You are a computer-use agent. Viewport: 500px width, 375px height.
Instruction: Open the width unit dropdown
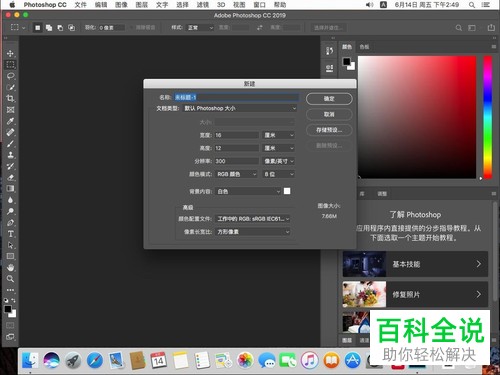coord(279,135)
